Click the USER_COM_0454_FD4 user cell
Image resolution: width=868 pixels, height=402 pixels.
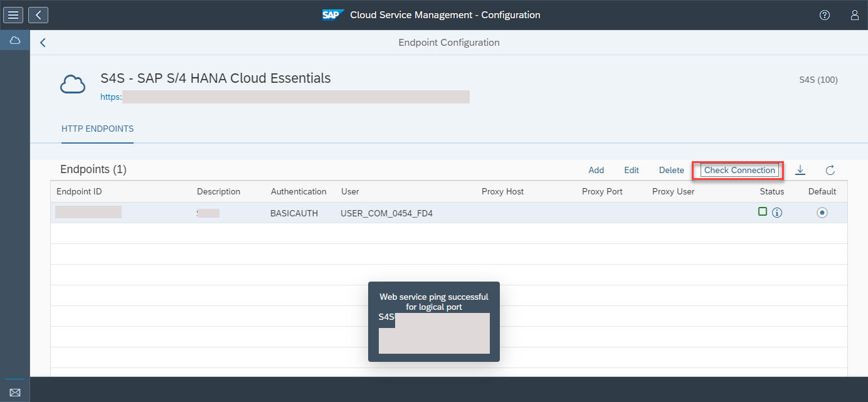[387, 213]
